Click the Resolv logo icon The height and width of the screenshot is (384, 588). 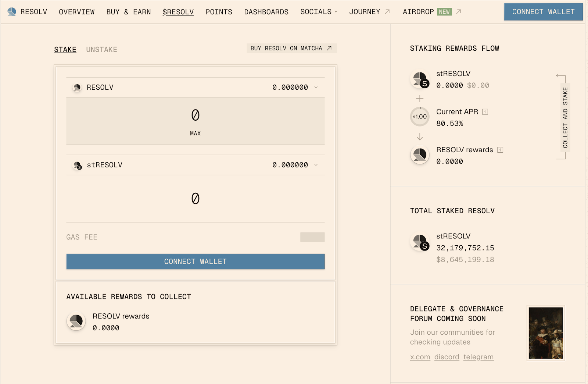coord(12,12)
